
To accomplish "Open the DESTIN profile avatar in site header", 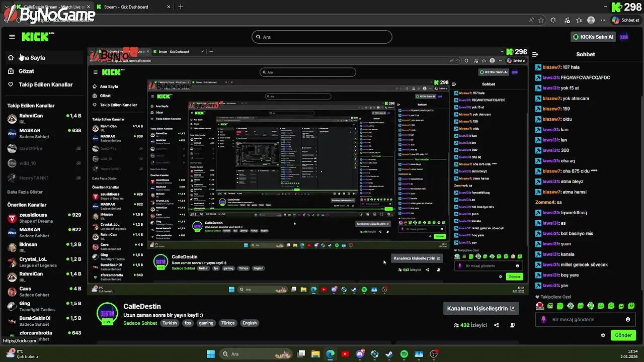I will pyautogui.click(x=624, y=37).
